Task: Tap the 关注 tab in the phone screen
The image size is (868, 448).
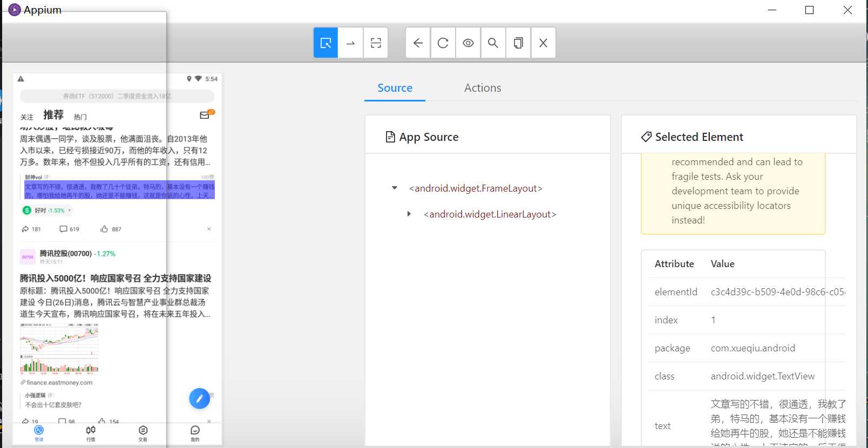Action: pos(26,117)
